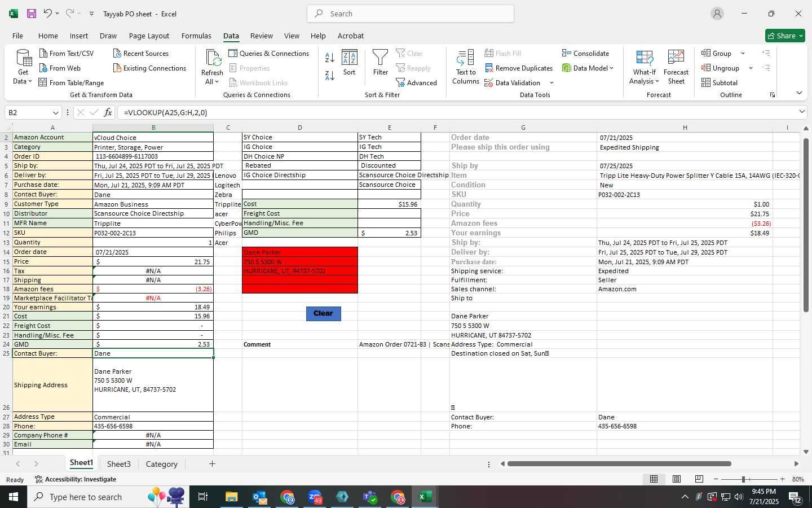Select cell with vCloud Choice
Screen dimensions: 812x508
click(x=153, y=137)
